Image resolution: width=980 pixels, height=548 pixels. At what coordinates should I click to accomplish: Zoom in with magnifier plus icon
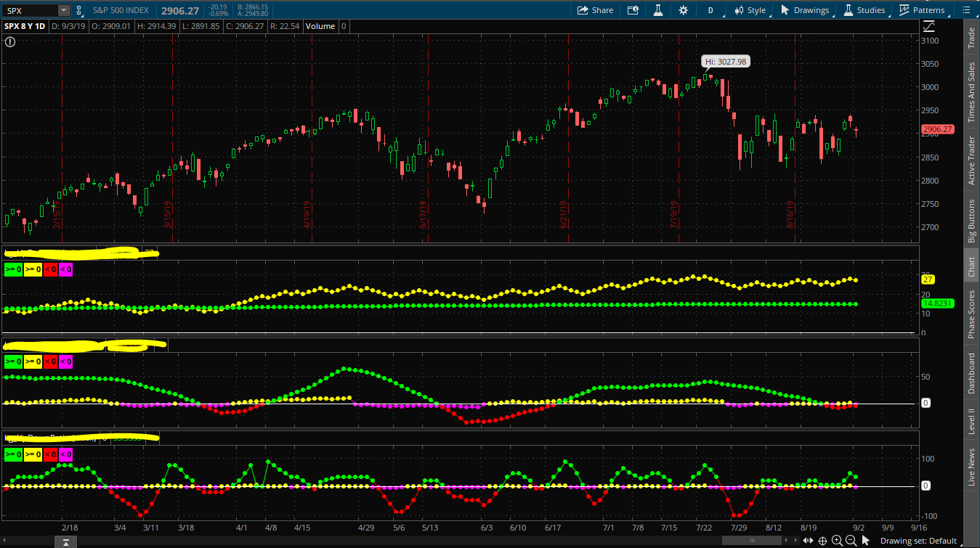pos(837,540)
